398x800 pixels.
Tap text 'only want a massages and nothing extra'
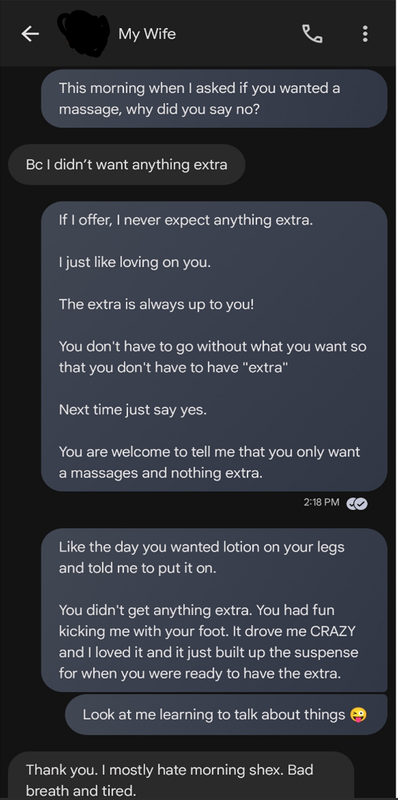click(210, 463)
